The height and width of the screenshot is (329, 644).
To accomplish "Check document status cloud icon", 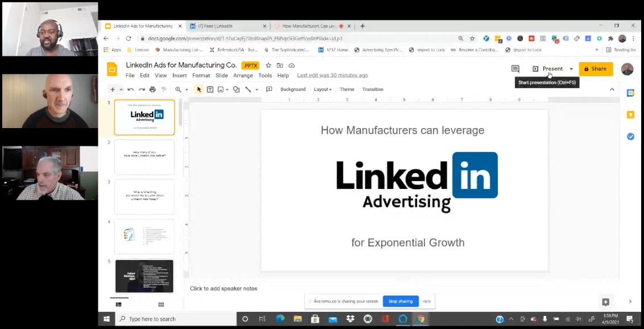I will (x=292, y=65).
